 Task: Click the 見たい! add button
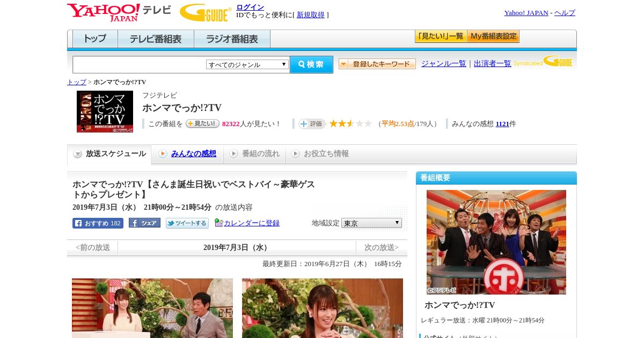pos(202,123)
